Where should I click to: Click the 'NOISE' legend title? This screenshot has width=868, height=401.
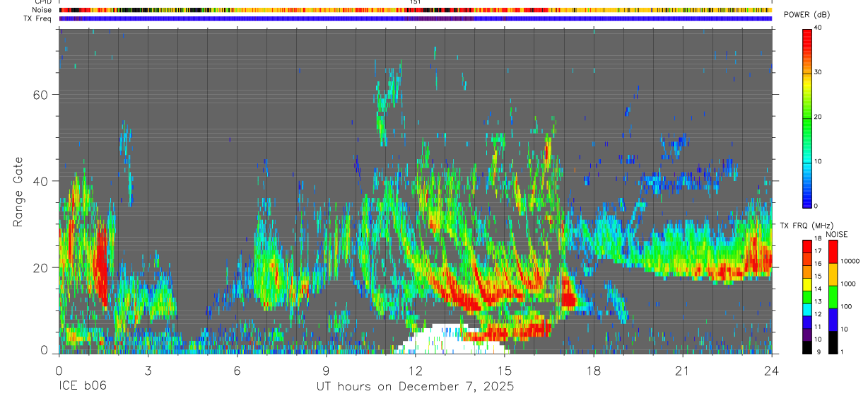(x=836, y=234)
